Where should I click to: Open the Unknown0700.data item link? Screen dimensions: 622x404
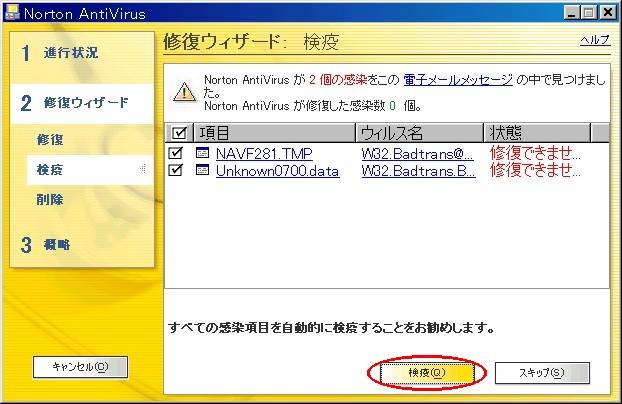click(277, 171)
